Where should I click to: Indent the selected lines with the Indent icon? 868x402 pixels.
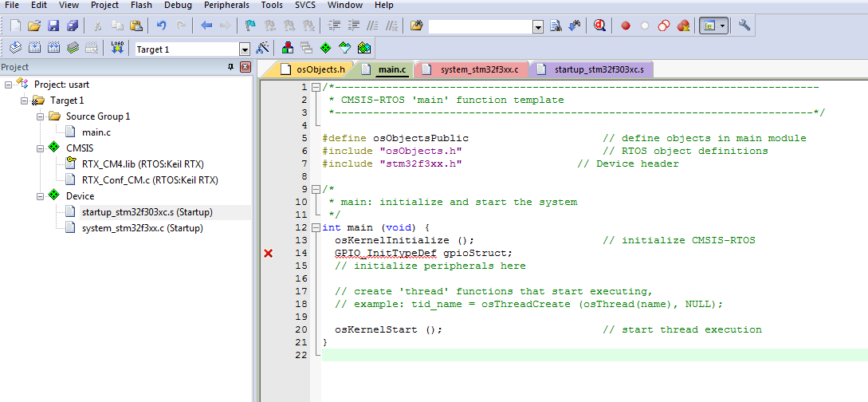[x=334, y=26]
